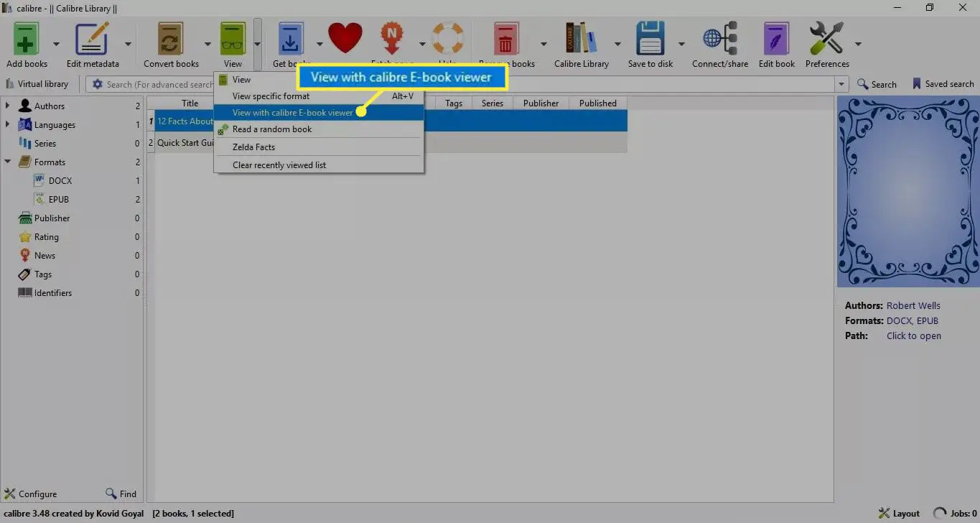Screen dimensions: 980x523
Task: Click the Search button
Action: pos(877,84)
